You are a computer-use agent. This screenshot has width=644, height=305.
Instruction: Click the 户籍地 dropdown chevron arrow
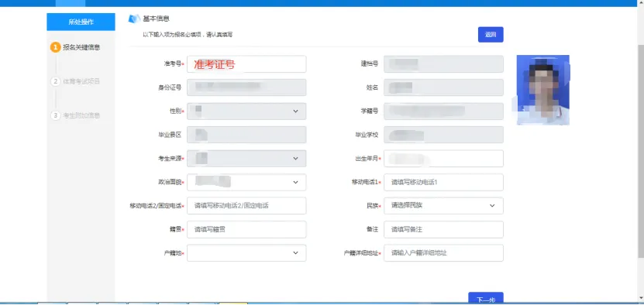(x=296, y=253)
